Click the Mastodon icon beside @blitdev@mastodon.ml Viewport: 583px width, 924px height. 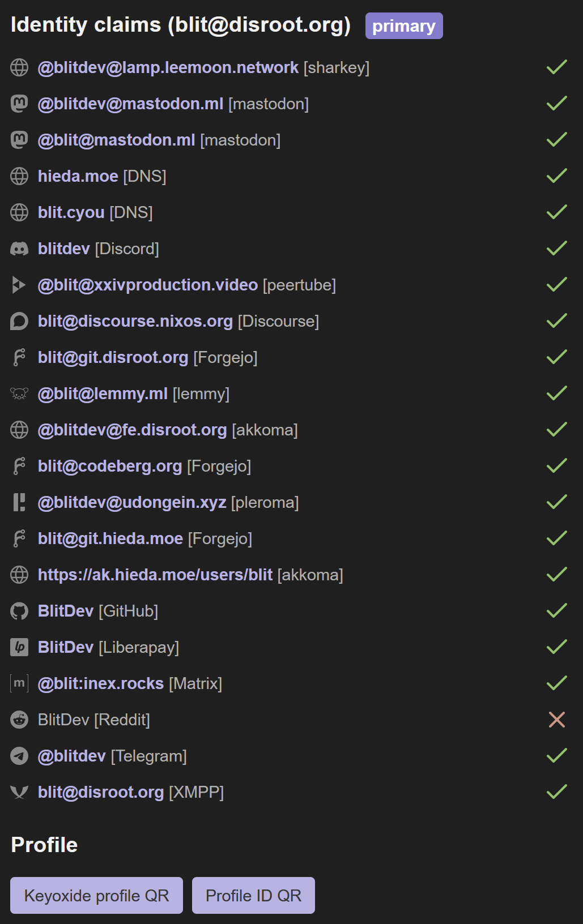click(19, 104)
